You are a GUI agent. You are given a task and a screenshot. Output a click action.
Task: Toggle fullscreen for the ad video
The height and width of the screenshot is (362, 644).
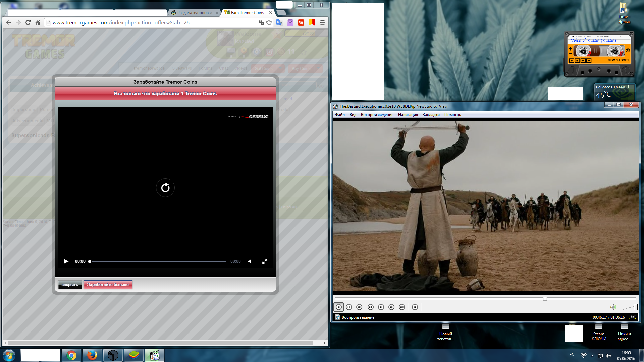point(265,261)
